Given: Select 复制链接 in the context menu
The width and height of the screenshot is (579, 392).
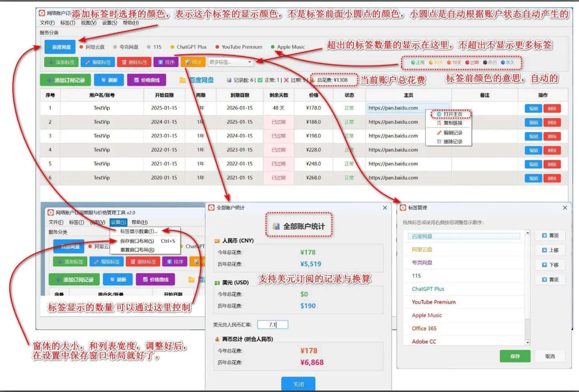Looking at the screenshot, I should point(450,123).
